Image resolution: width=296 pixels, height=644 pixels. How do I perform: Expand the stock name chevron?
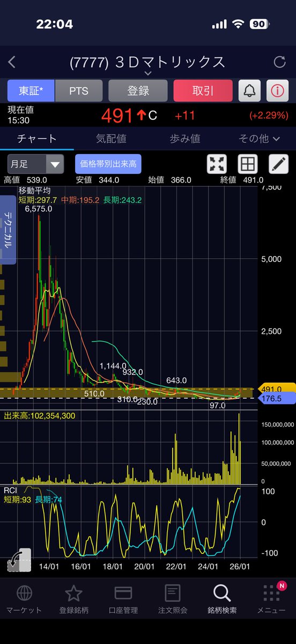click(x=148, y=73)
